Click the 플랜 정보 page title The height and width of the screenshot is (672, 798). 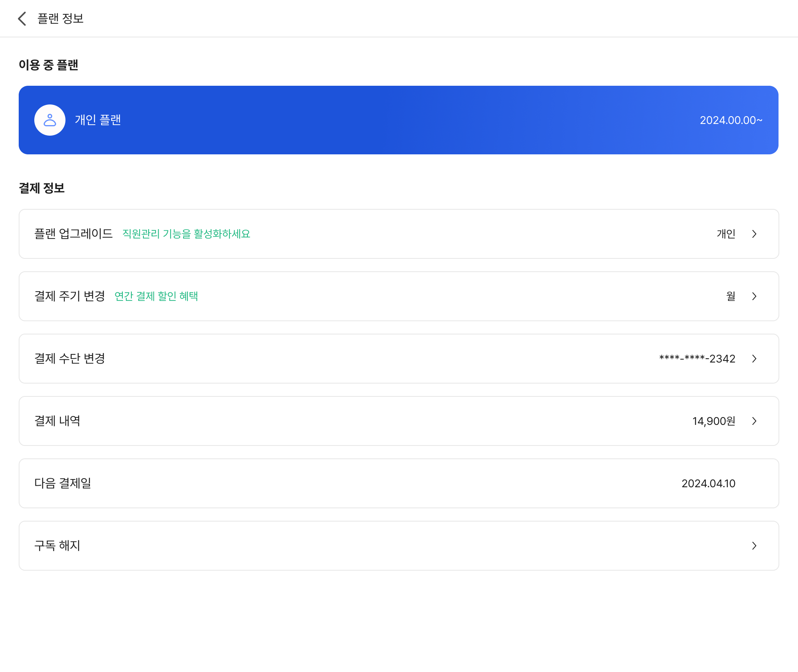[60, 18]
